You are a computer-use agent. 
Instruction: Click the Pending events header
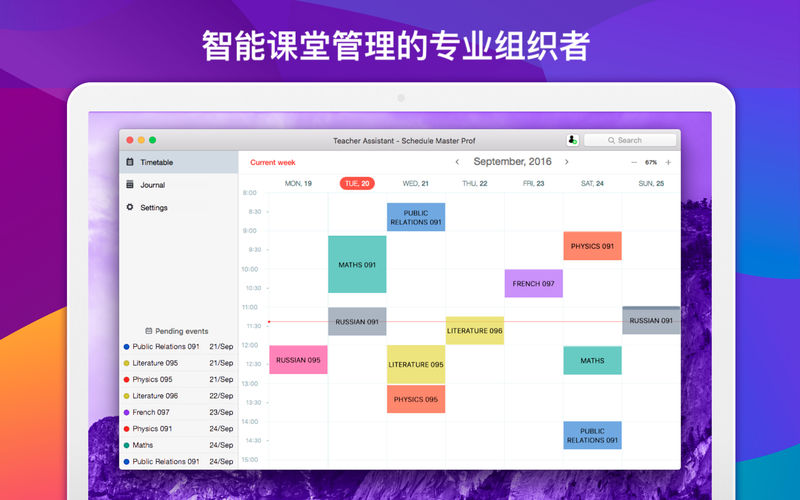pyautogui.click(x=177, y=331)
